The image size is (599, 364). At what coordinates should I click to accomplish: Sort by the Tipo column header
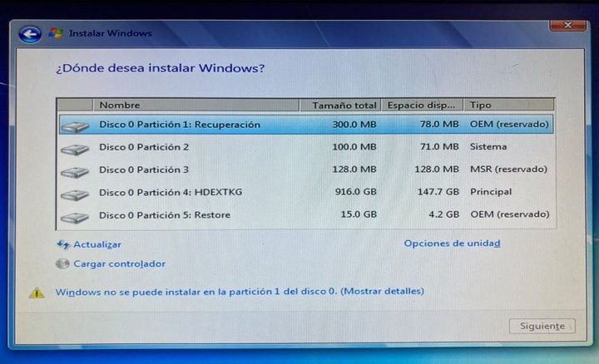coord(508,105)
